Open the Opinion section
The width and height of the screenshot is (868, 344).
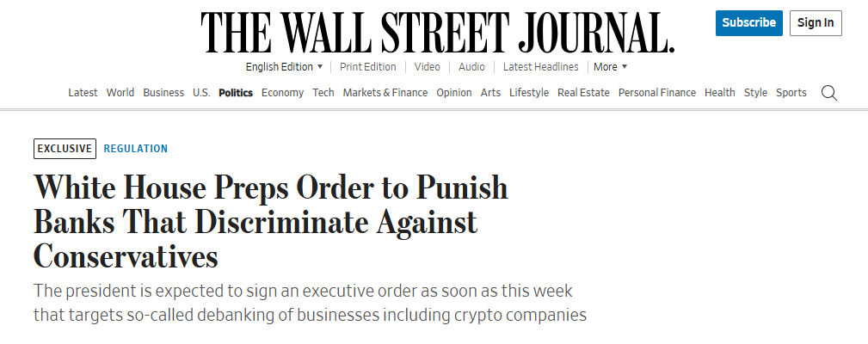(454, 93)
